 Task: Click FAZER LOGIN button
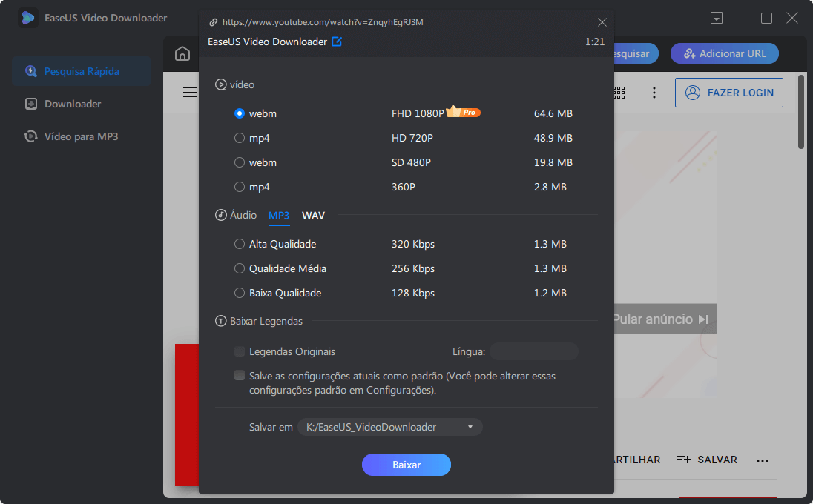point(729,93)
